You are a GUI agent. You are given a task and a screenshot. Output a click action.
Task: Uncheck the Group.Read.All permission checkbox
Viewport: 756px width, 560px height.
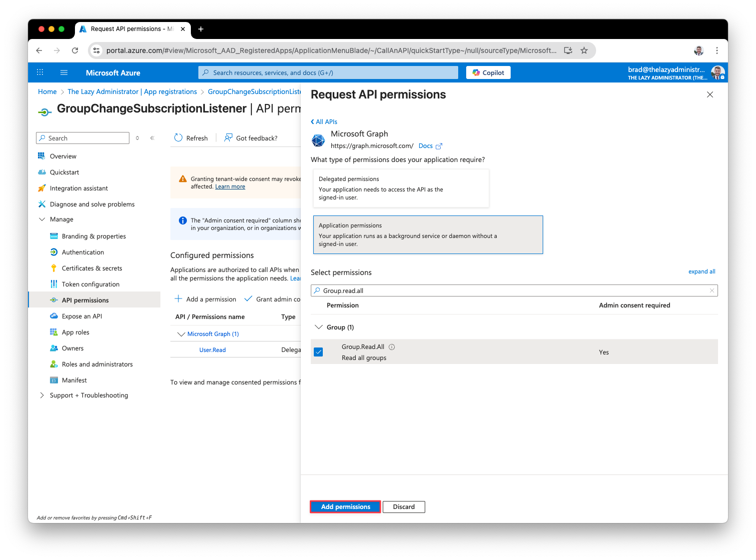click(318, 352)
